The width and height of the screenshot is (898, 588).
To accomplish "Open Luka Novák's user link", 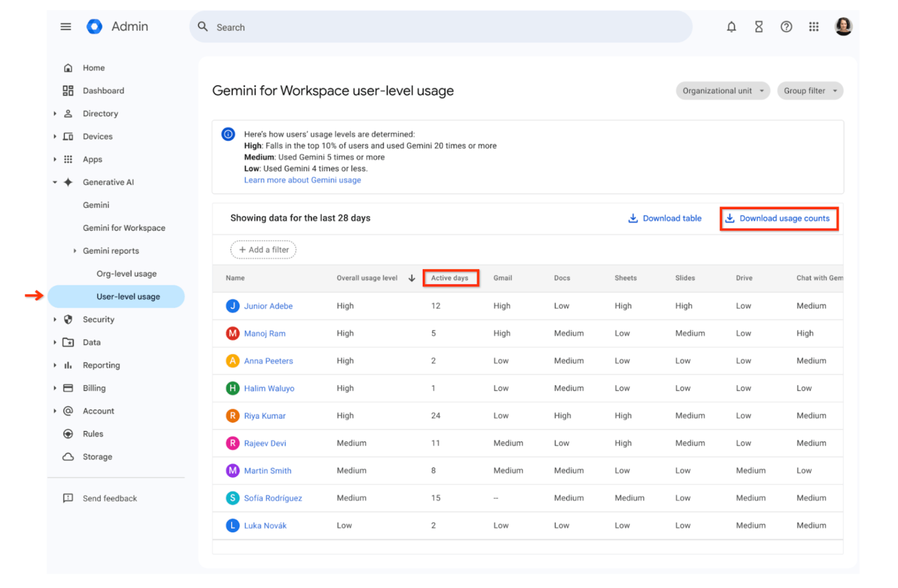I will click(265, 525).
